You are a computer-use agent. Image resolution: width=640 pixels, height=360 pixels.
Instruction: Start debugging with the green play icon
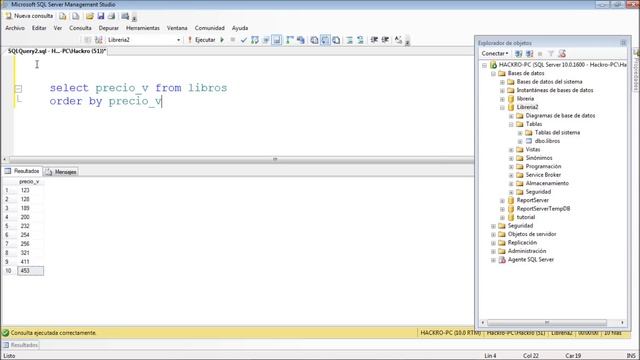click(x=222, y=40)
